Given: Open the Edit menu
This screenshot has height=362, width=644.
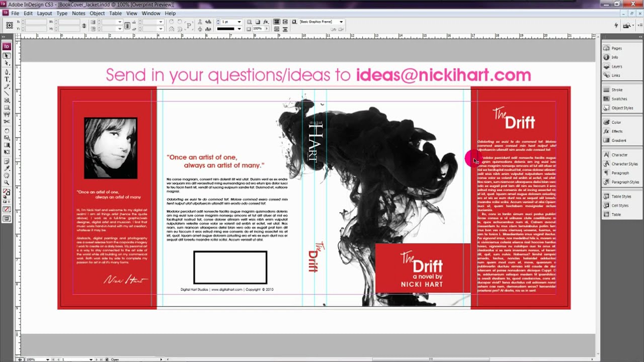Looking at the screenshot, I should click(28, 13).
